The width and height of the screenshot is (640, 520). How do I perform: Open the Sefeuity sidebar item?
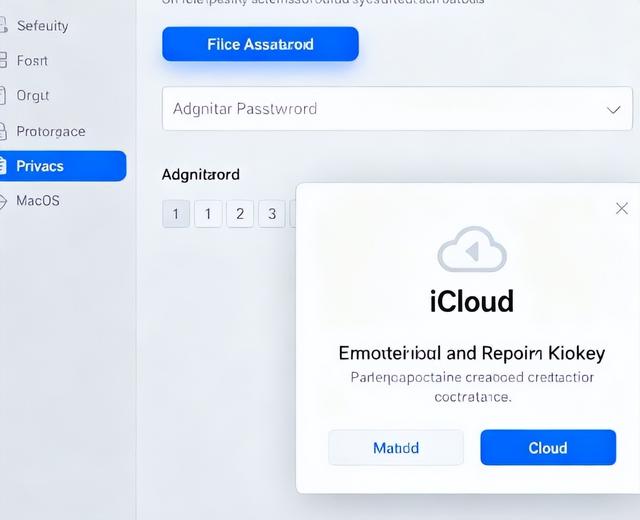coord(42,26)
